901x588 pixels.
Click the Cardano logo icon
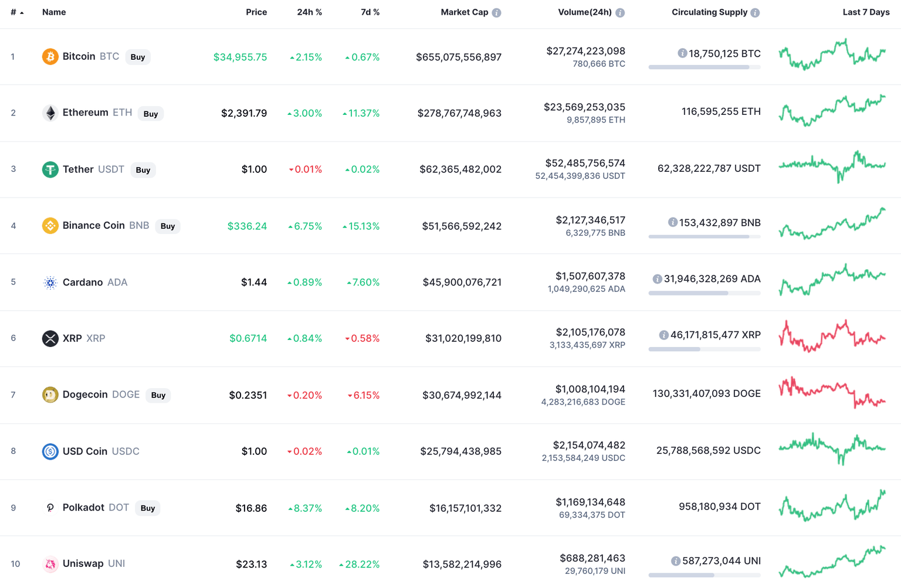(x=50, y=283)
